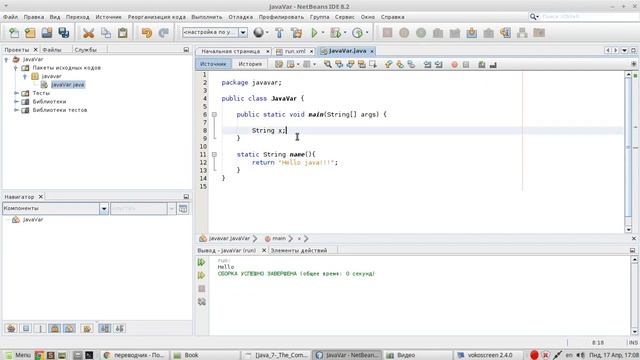Click the globe browser icon in toolbar
Image resolution: width=640 pixels, height=360 pixels.
258,33
